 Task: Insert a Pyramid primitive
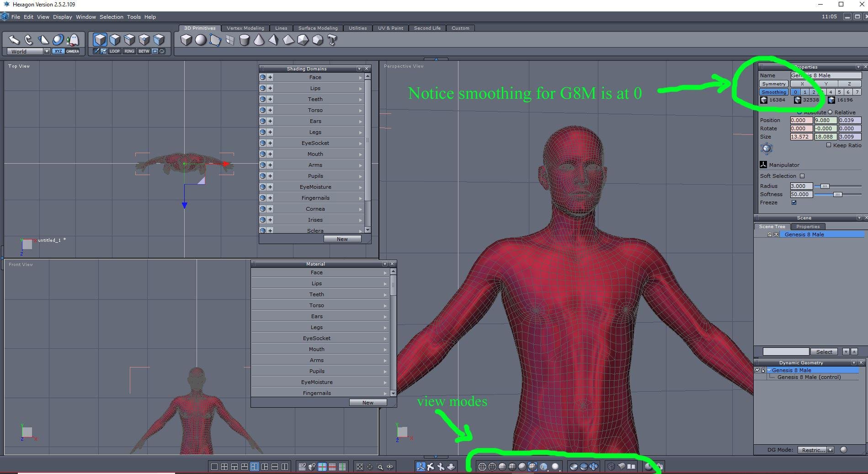tap(274, 40)
